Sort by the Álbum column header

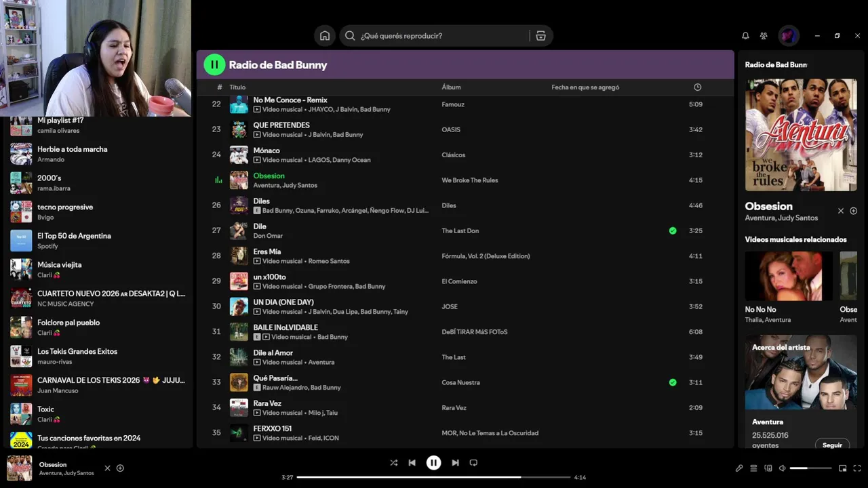click(451, 87)
